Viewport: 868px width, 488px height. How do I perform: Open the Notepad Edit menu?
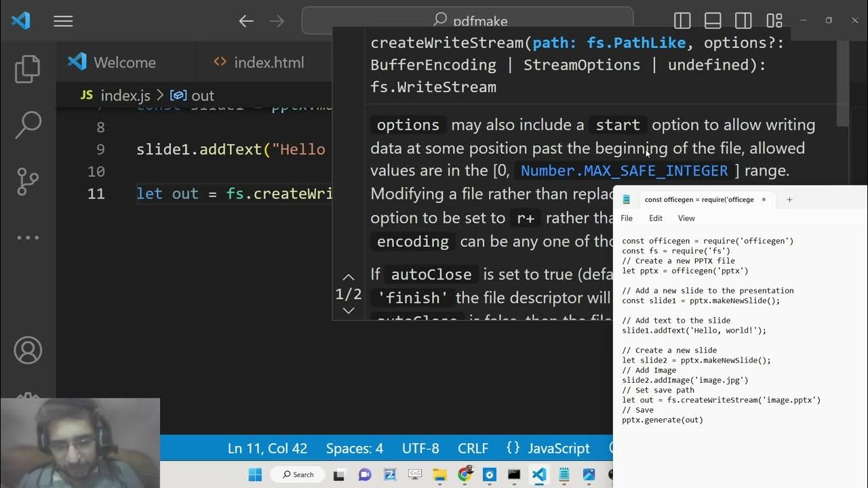[x=655, y=218]
